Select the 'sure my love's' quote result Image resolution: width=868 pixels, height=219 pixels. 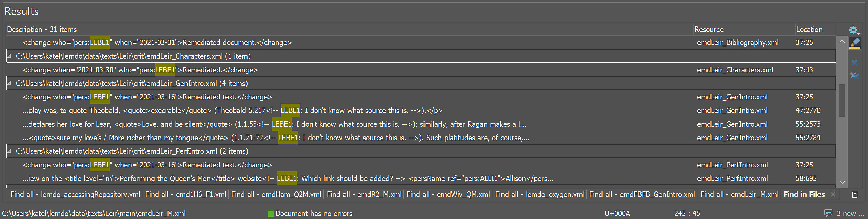[421, 138]
